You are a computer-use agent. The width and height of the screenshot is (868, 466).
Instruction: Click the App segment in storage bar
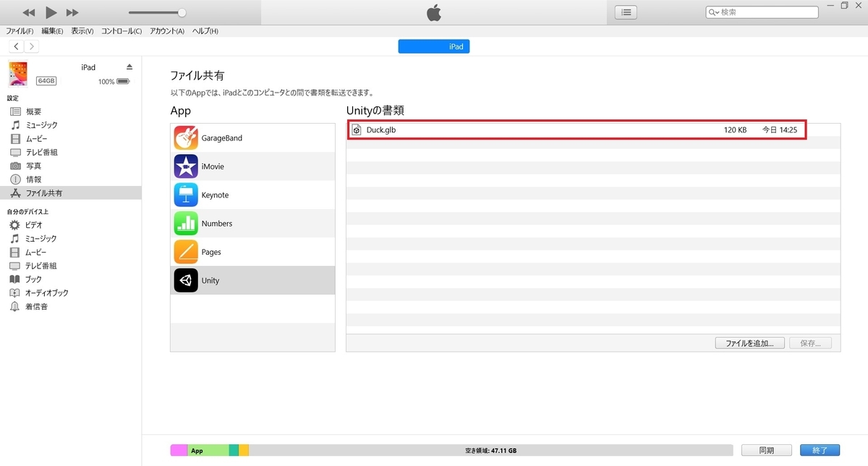[x=208, y=450]
